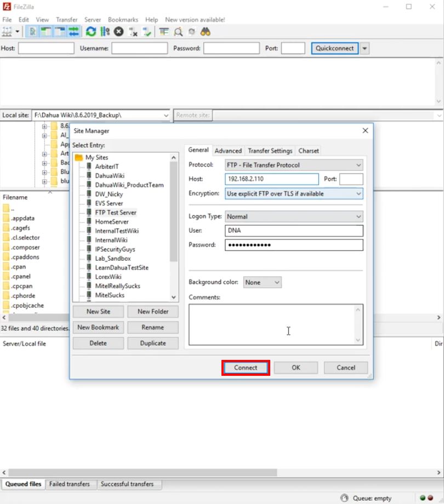Open Quickconnect history dropdown arrow
Screen dimensions: 444x504
(x=365, y=48)
